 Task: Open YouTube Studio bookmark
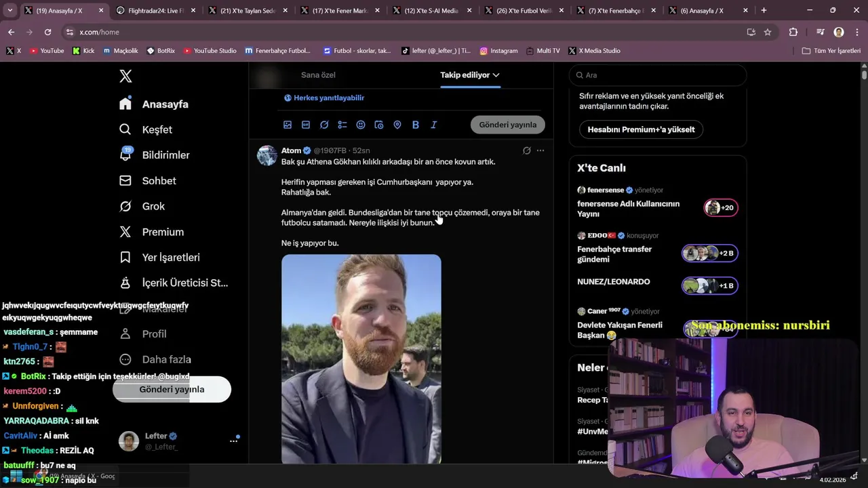point(210,51)
